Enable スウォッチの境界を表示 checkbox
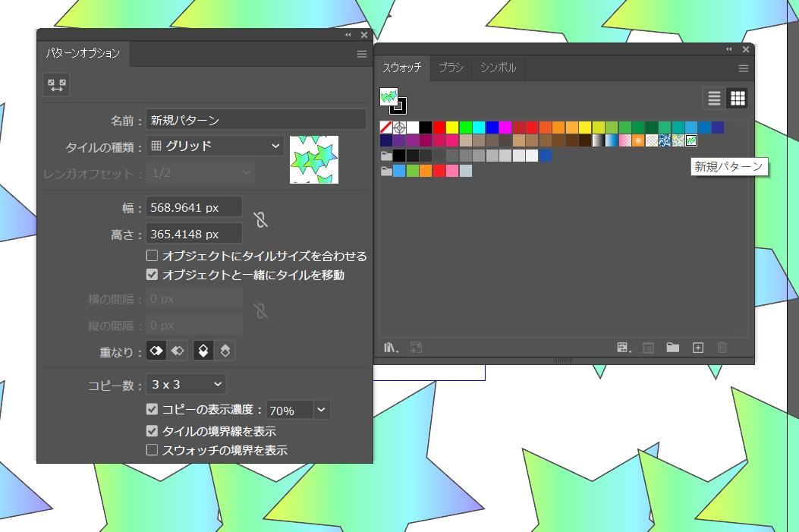This screenshot has width=799, height=532. 153,450
